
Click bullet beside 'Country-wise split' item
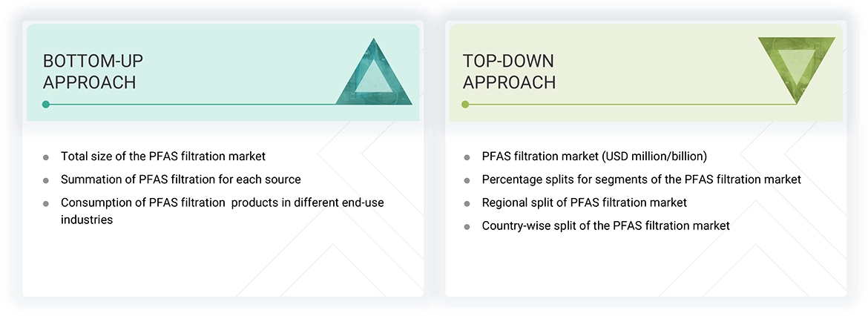tap(467, 226)
